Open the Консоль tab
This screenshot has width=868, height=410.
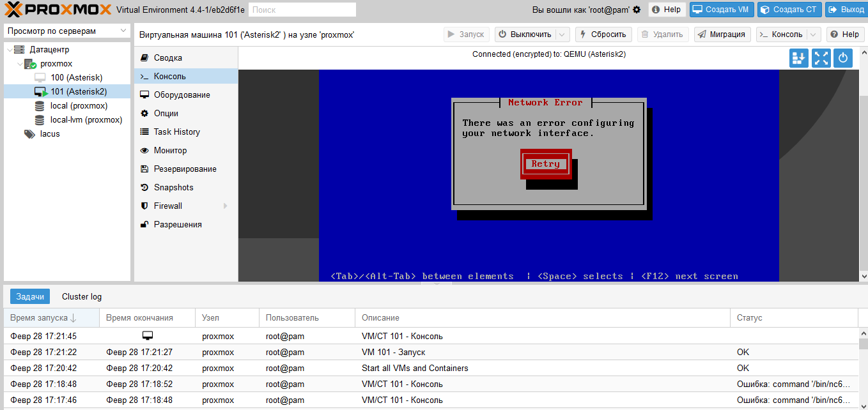[185, 76]
